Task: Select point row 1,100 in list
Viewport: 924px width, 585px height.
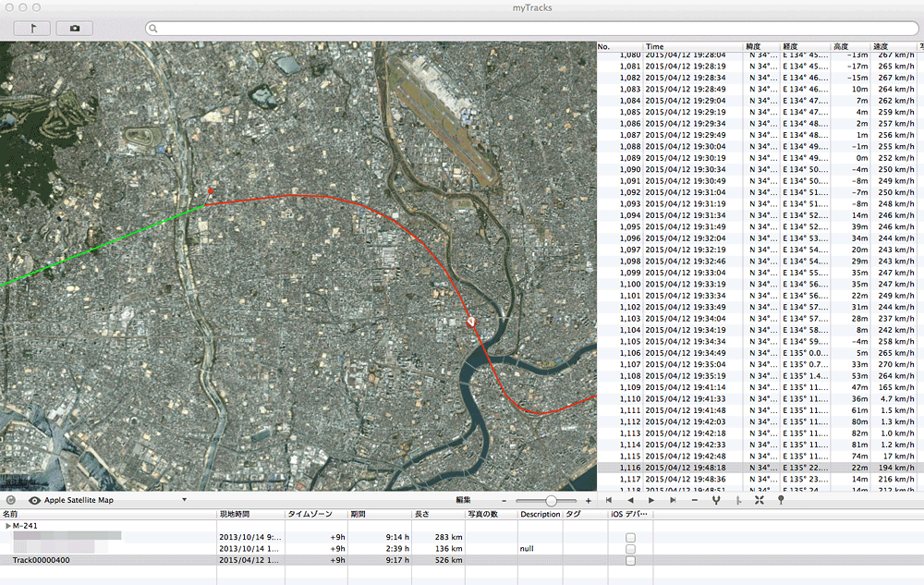Action: (x=760, y=284)
